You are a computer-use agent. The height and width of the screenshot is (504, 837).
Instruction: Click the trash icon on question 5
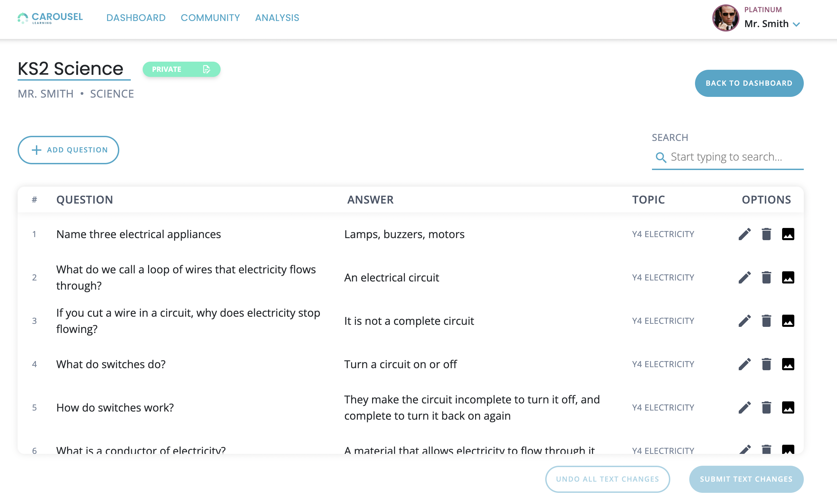[x=766, y=407]
